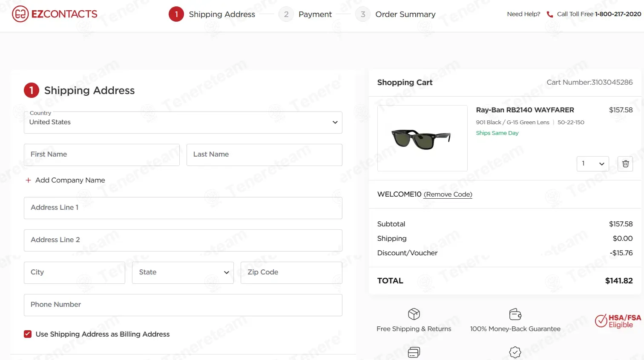
Task: Call the toll free number 1-800-217-2020
Action: tap(618, 14)
